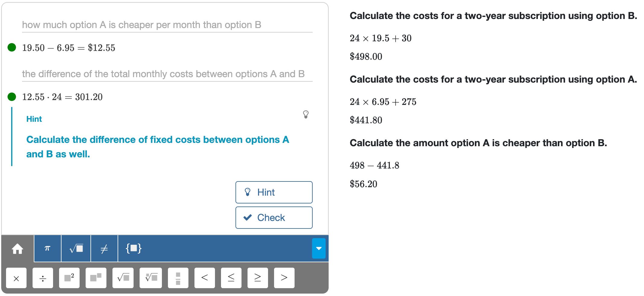Collapse the math keyboard via blue arrow
644x296 pixels.
[x=319, y=248]
